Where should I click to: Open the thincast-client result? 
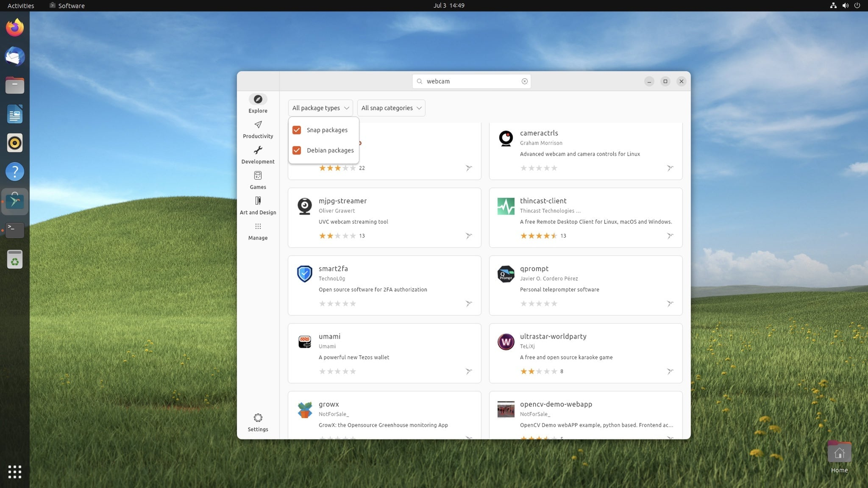pyautogui.click(x=586, y=218)
